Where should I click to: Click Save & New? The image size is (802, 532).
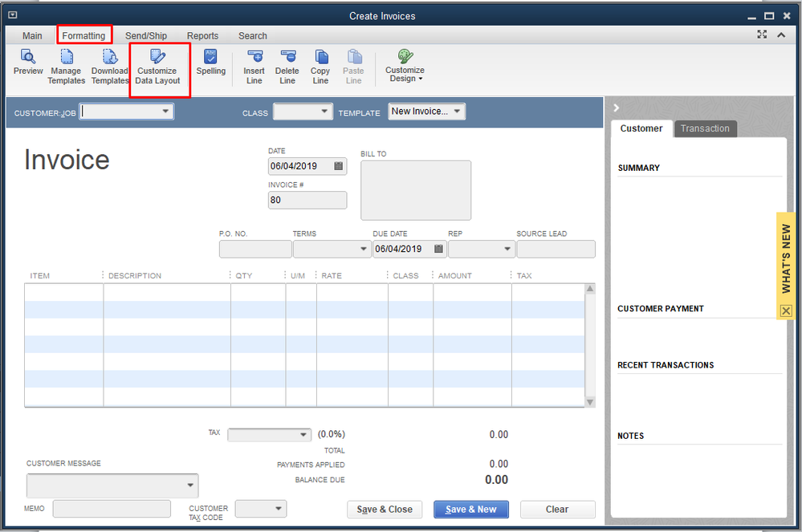pyautogui.click(x=471, y=509)
